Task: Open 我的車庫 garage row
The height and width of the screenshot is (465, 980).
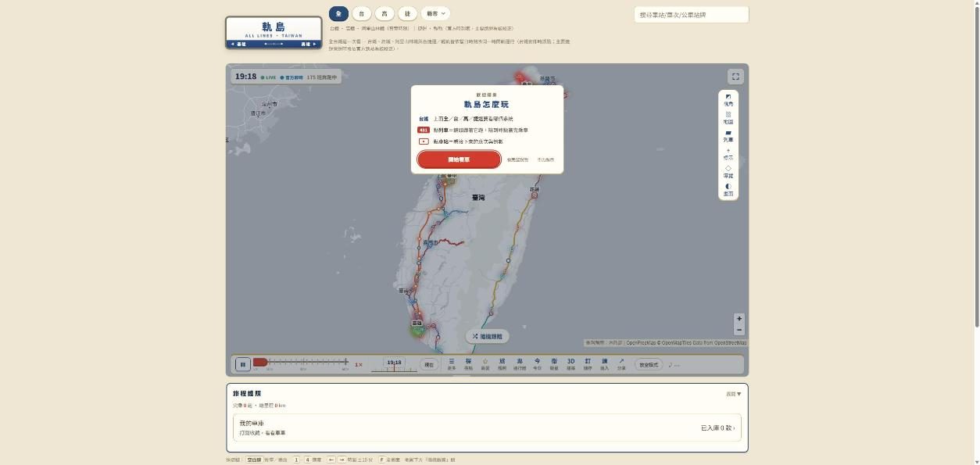Action: [x=487, y=427]
